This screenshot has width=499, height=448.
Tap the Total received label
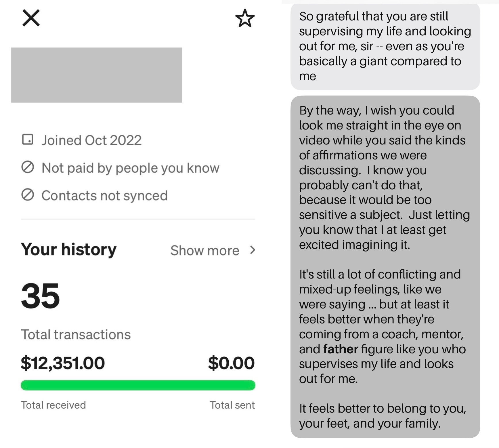(x=53, y=405)
